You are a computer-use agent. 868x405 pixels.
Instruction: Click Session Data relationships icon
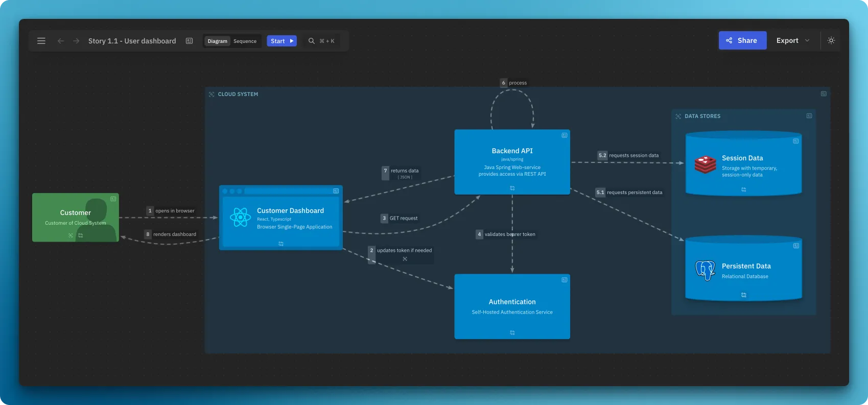pos(743,189)
